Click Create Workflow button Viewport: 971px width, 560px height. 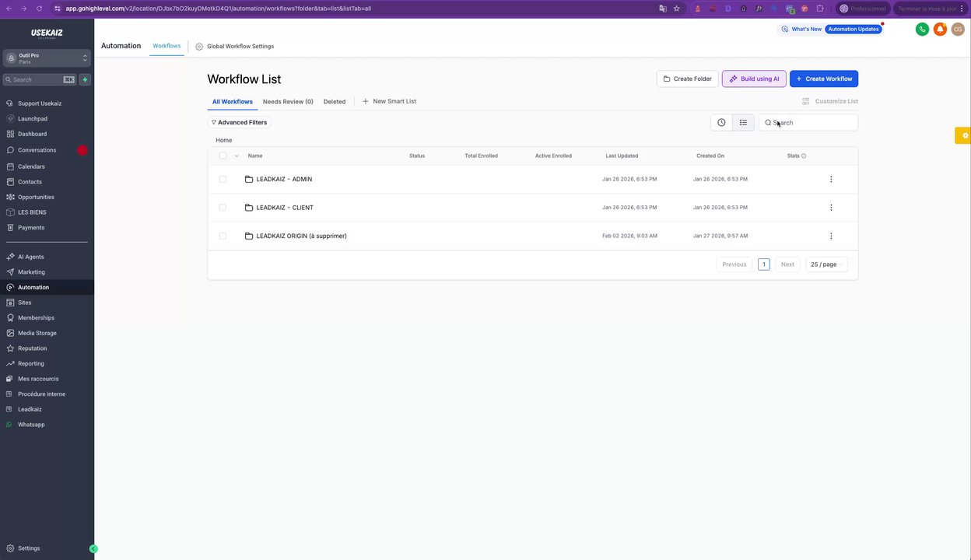point(824,79)
